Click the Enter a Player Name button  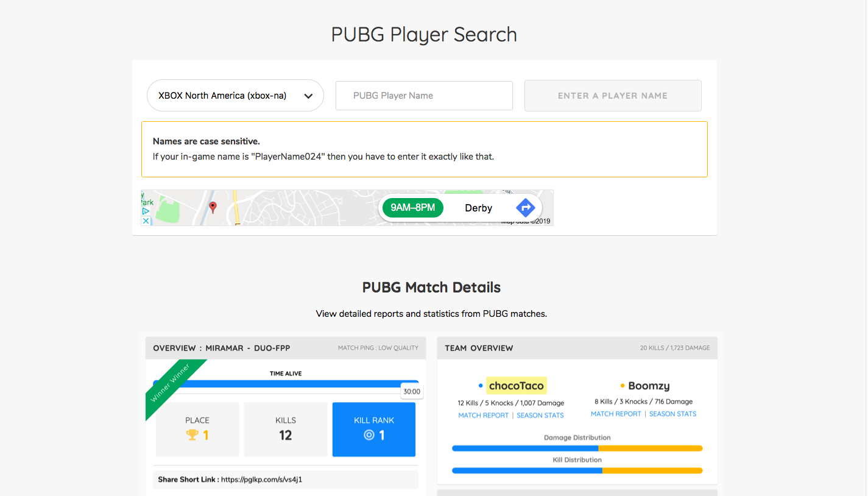coord(613,96)
